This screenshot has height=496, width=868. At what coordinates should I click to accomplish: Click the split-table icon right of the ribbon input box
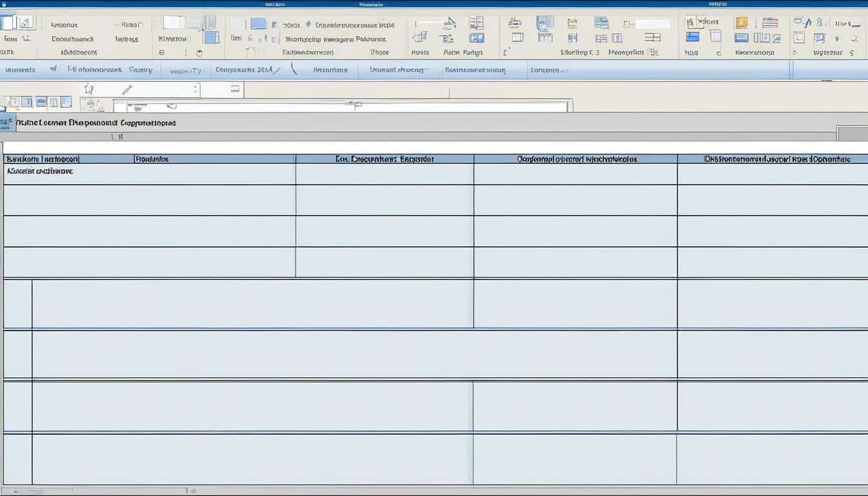pyautogui.click(x=653, y=38)
